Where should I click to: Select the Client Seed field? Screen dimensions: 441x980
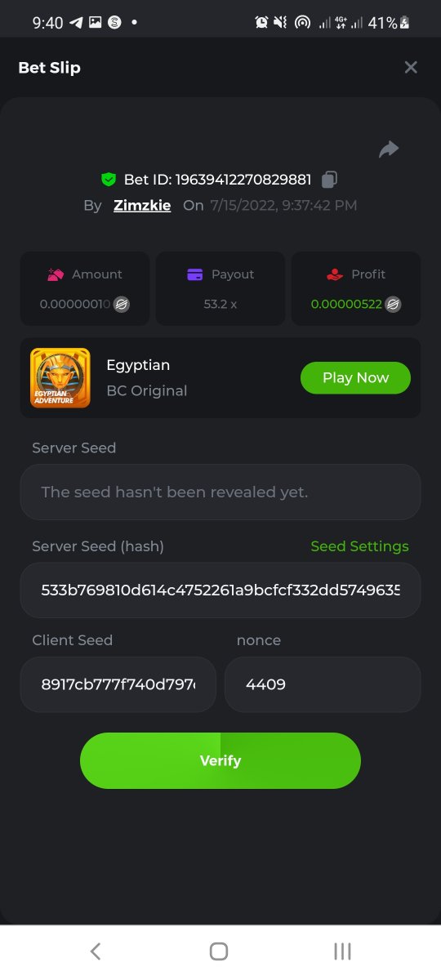click(118, 684)
